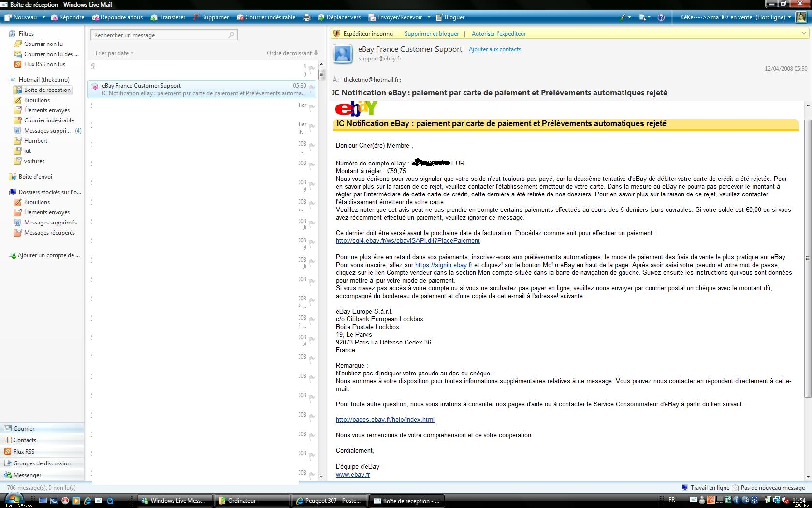This screenshot has height=508, width=812.
Task: Expand the security info bar chevron
Action: pos(804,33)
